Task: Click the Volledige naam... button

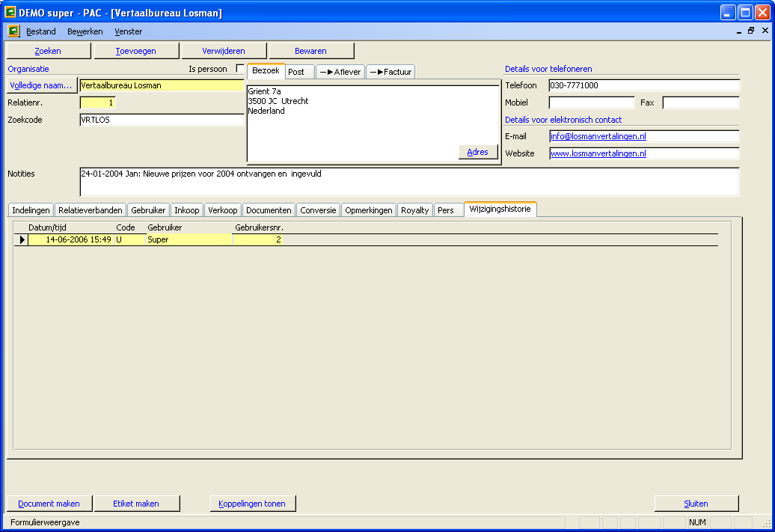Action: (x=41, y=85)
